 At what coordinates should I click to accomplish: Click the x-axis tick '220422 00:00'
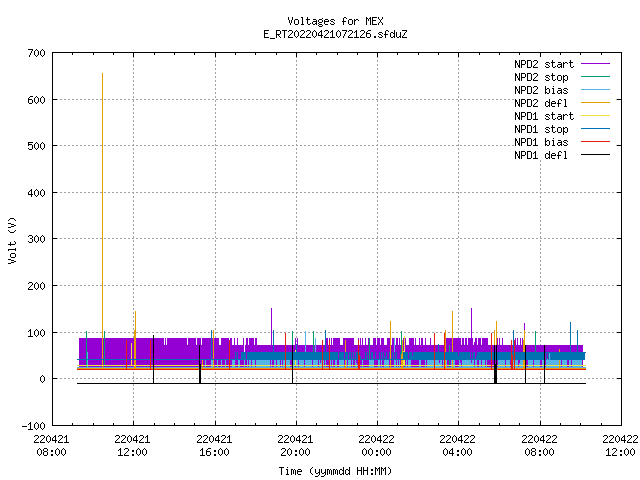click(x=376, y=446)
